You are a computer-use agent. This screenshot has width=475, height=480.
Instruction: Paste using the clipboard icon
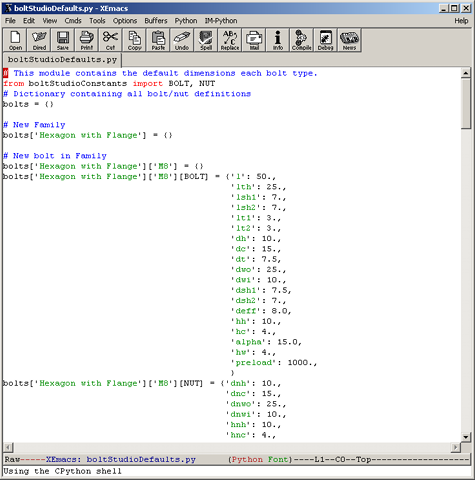point(158,40)
